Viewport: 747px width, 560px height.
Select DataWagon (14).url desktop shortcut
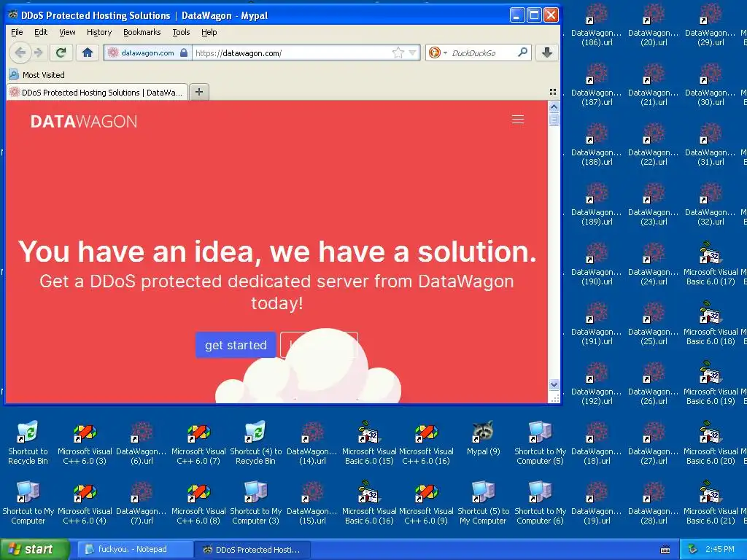pyautogui.click(x=312, y=443)
